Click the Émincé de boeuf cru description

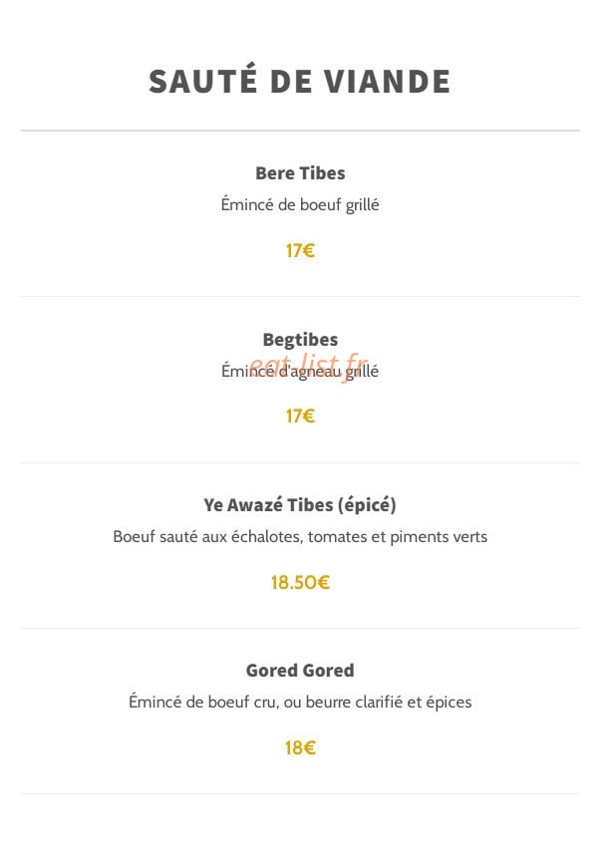[x=300, y=702]
